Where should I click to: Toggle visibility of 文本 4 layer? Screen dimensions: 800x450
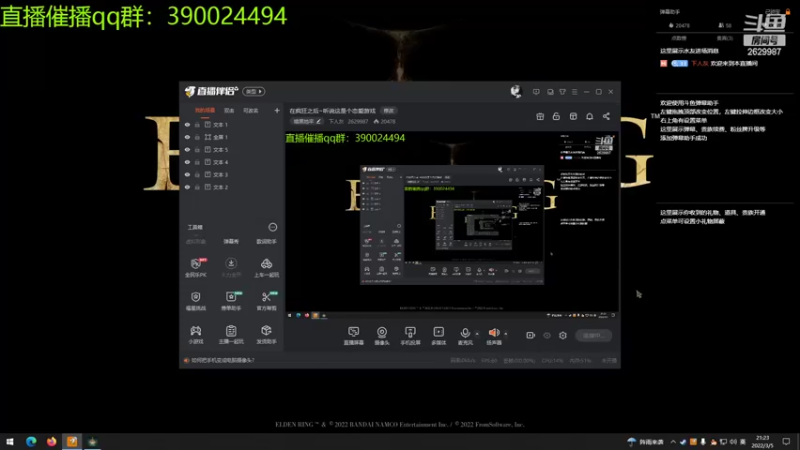point(187,162)
